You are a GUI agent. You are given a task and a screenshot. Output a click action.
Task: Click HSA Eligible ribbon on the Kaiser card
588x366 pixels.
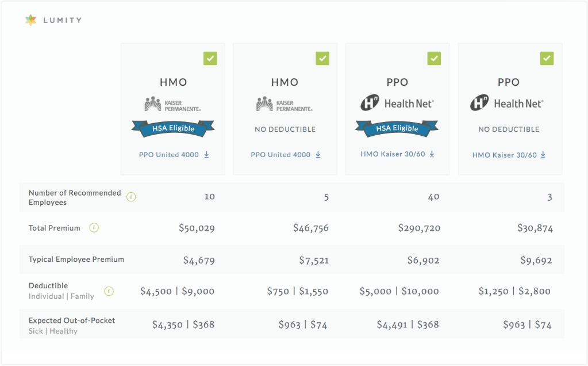pyautogui.click(x=172, y=129)
